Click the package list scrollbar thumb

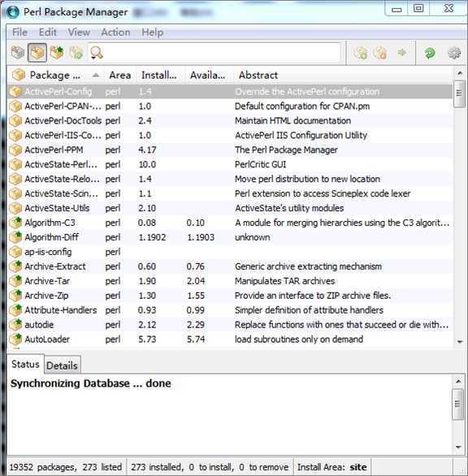tap(459, 93)
